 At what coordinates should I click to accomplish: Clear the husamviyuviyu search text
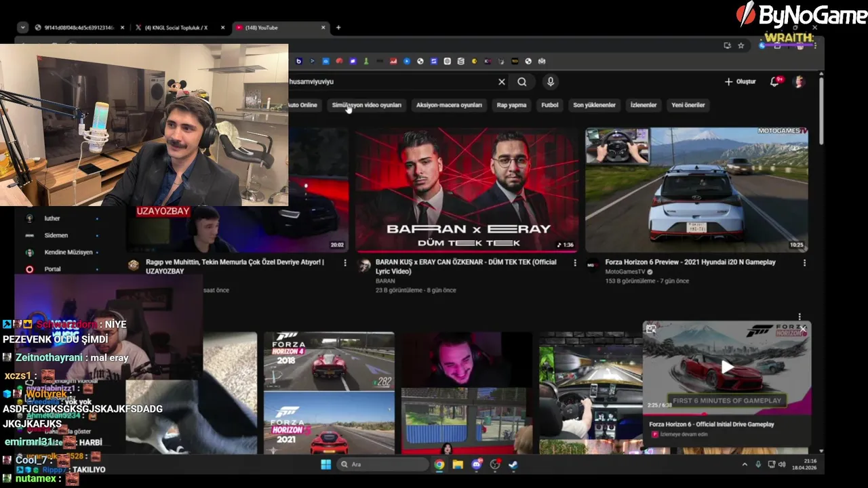[x=502, y=82]
